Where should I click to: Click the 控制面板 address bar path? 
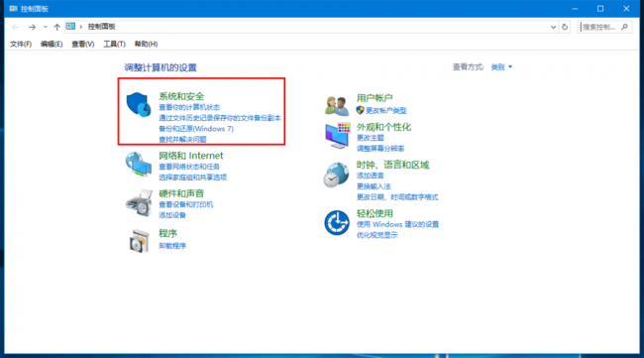tap(101, 27)
